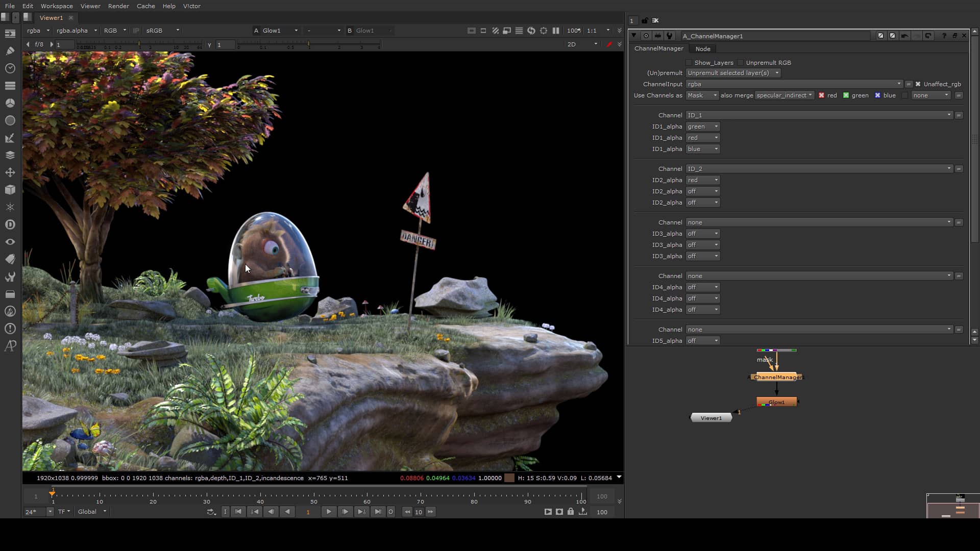Image resolution: width=980 pixels, height=551 pixels.
Task: Click the wrench icon in A_ChannelManager1 header
Action: tap(669, 36)
